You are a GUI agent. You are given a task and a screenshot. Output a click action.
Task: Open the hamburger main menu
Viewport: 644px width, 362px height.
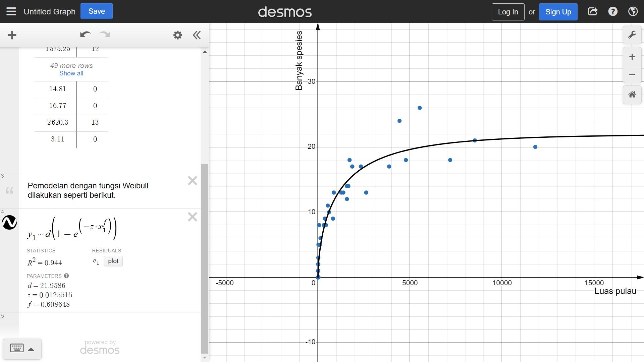tap(11, 12)
